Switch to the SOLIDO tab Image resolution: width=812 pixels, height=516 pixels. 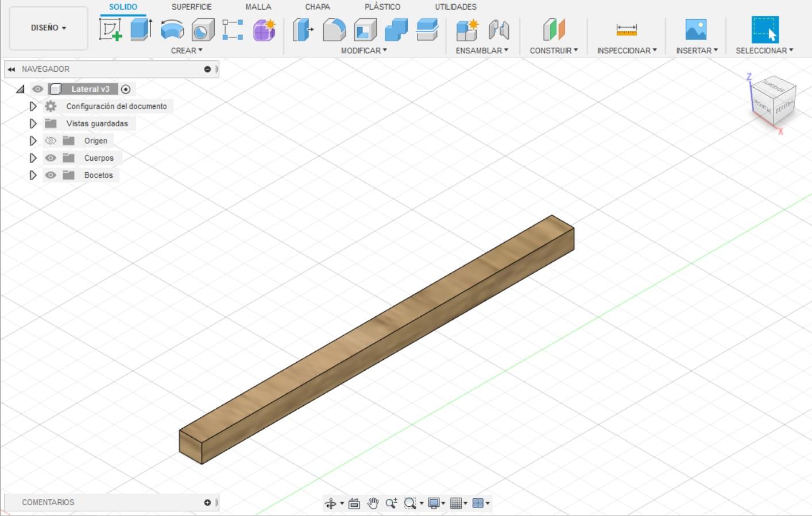pos(123,7)
